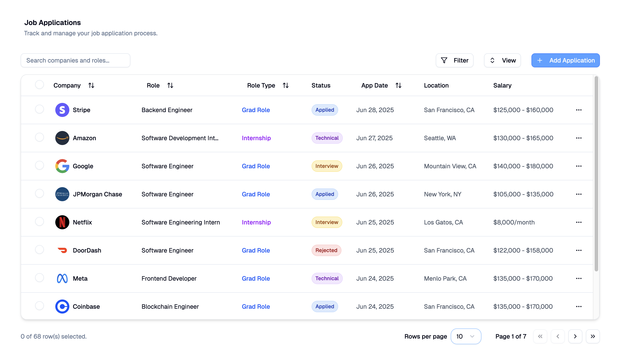This screenshot has height=364, width=619.
Task: Open row actions menu for Netflix
Action: [579, 222]
